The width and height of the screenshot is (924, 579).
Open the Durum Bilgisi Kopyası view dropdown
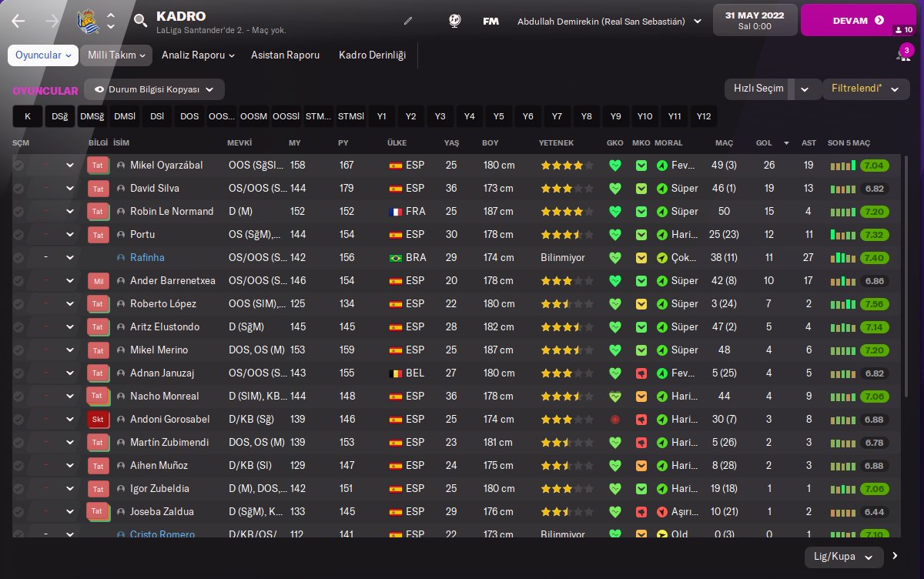154,89
